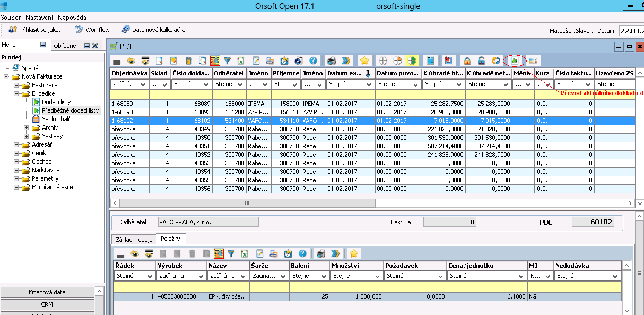
Task: Toggle the plain eye icon in upper PDL toolbar
Action: [x=130, y=61]
